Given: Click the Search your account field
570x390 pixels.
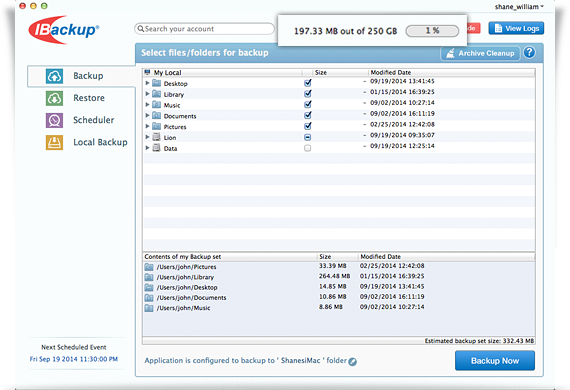Looking at the screenshot, I should click(x=204, y=29).
